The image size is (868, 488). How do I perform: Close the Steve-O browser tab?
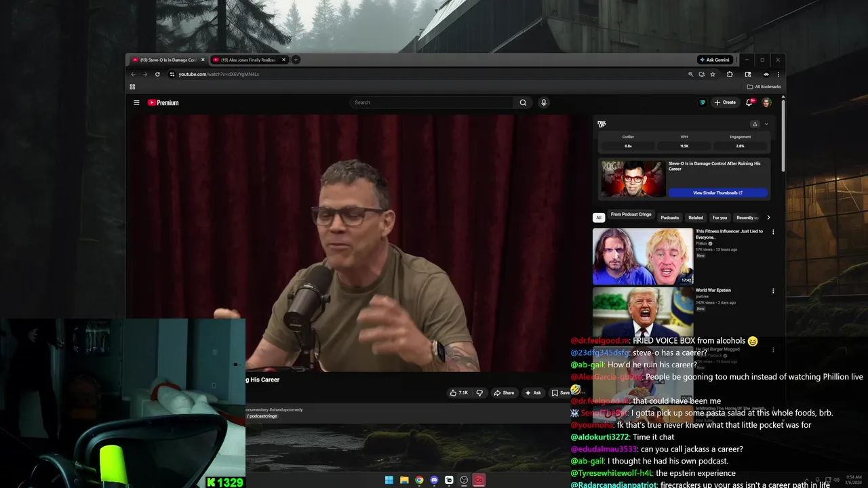tap(202, 60)
